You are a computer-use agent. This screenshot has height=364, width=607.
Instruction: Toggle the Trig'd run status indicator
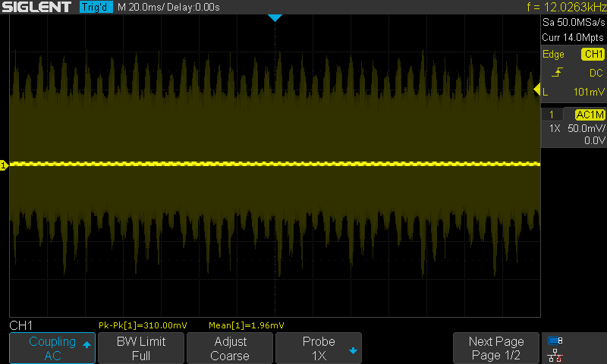click(96, 8)
